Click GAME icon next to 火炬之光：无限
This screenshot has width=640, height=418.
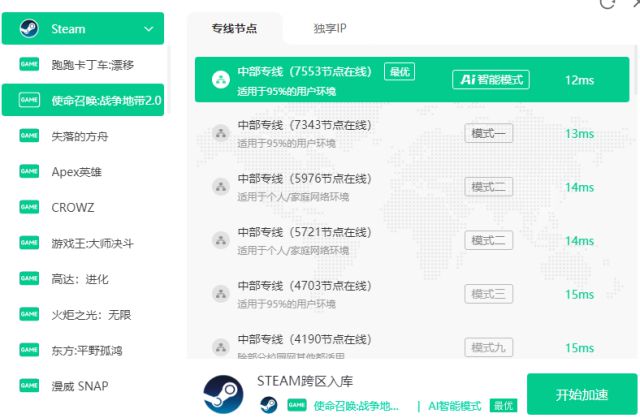29,314
